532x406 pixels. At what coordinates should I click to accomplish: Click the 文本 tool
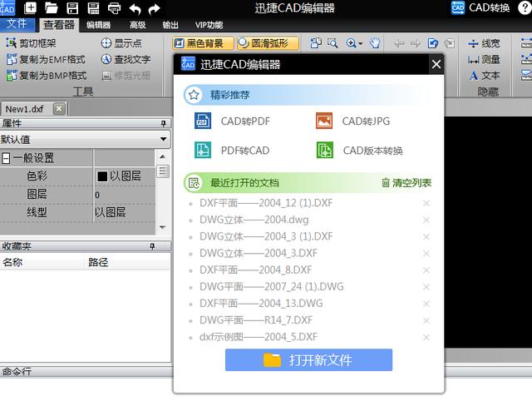[485, 76]
